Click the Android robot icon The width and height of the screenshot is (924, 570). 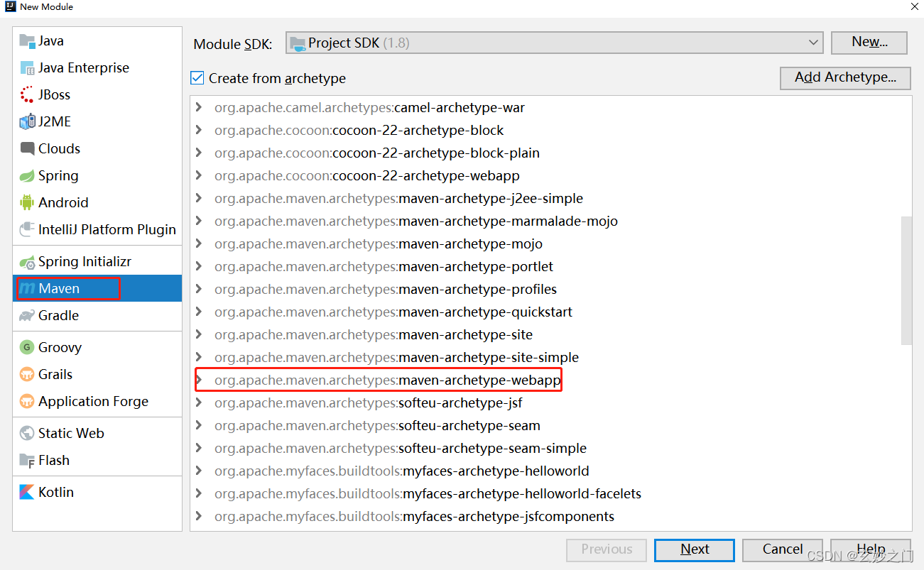pos(28,203)
